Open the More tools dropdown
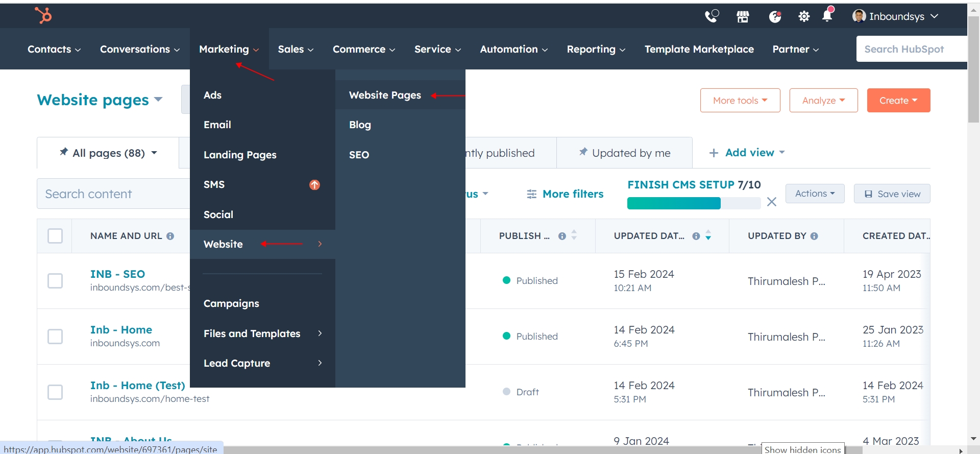Image resolution: width=980 pixels, height=454 pixels. (x=740, y=100)
